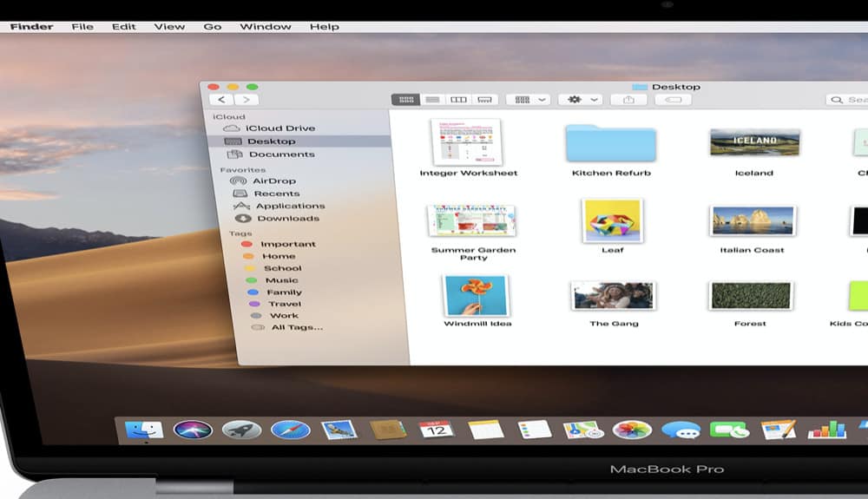Open Contacts from the Dock
The height and width of the screenshot is (499, 868).
(x=387, y=430)
